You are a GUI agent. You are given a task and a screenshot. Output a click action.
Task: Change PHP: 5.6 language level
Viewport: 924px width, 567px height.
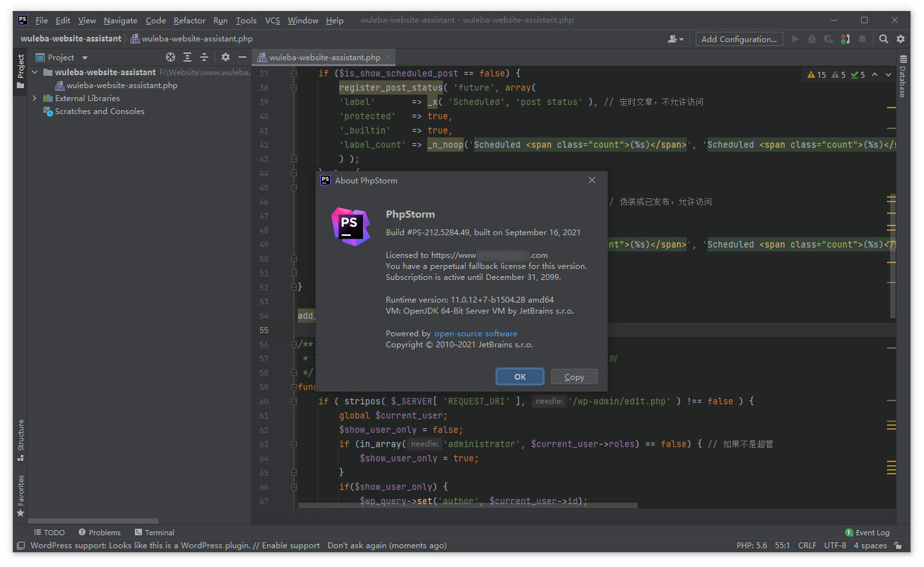(752, 546)
